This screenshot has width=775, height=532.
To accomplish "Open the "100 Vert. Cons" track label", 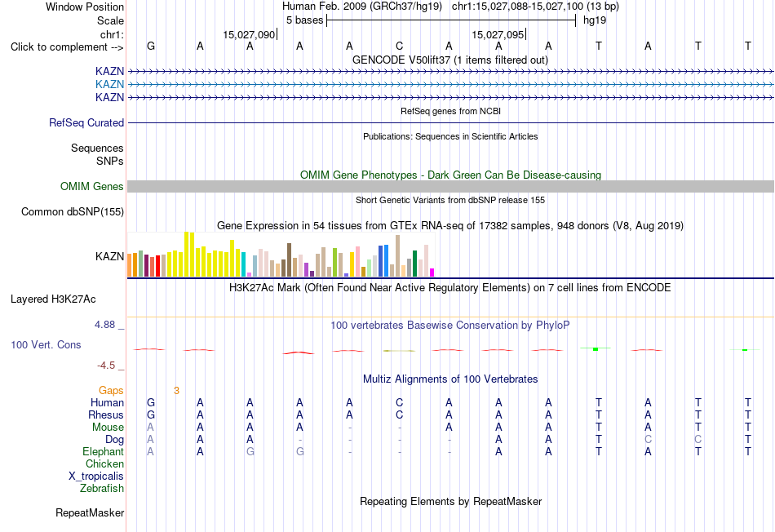I will [x=46, y=344].
